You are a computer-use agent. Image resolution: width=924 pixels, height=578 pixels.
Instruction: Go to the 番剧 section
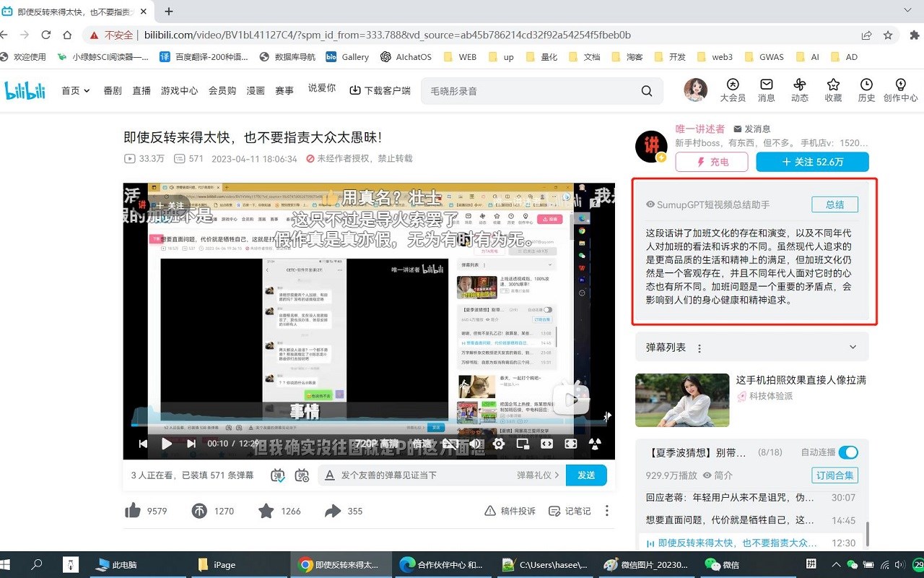113,91
